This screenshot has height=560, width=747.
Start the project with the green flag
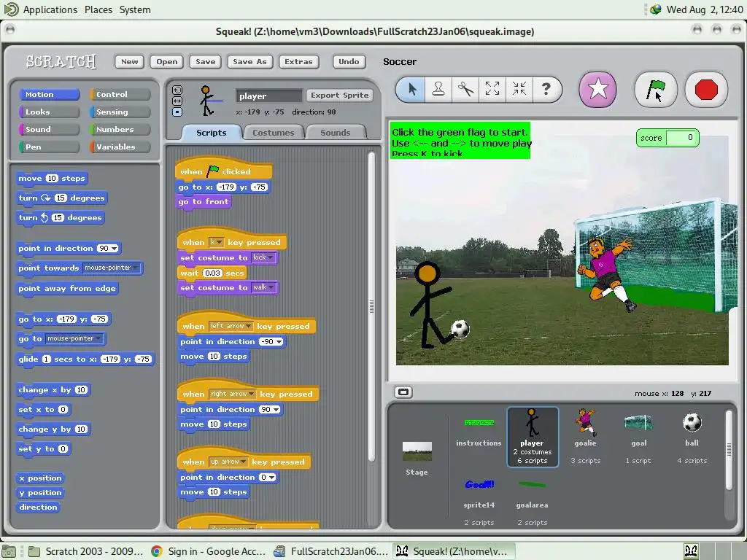656,89
